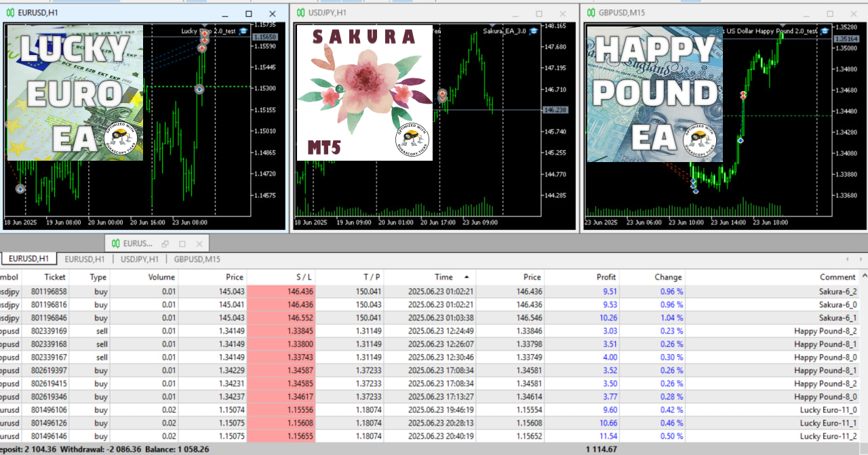Screen dimensions: 868x455
Task: Click the candlestick icon in the USDJPY,H1 chart title bar
Action: (x=300, y=13)
